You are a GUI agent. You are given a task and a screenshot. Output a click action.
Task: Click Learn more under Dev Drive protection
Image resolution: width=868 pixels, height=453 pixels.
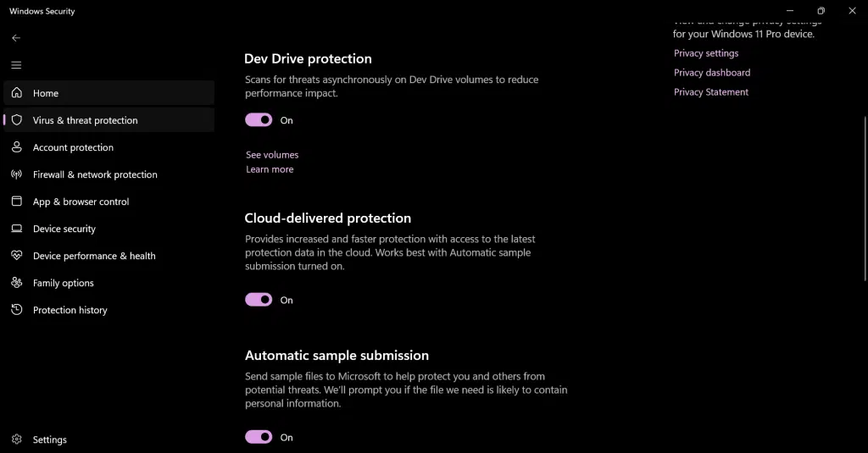(x=270, y=169)
